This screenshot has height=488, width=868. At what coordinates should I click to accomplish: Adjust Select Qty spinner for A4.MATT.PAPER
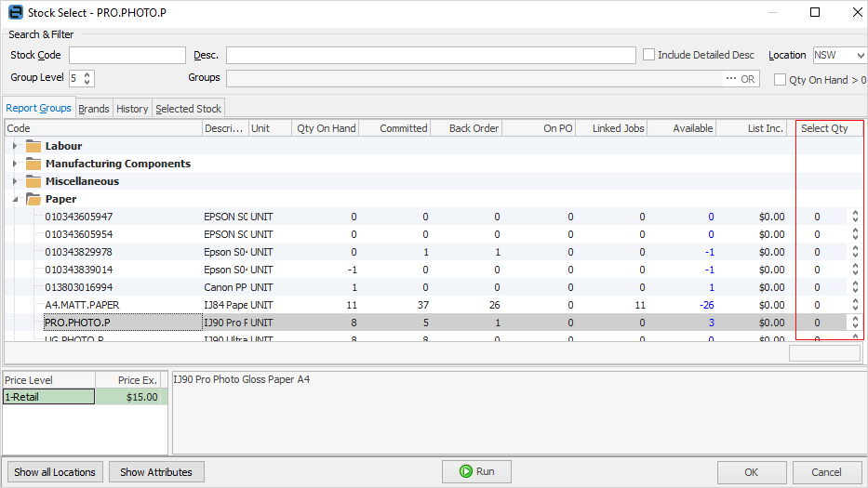[x=855, y=305]
